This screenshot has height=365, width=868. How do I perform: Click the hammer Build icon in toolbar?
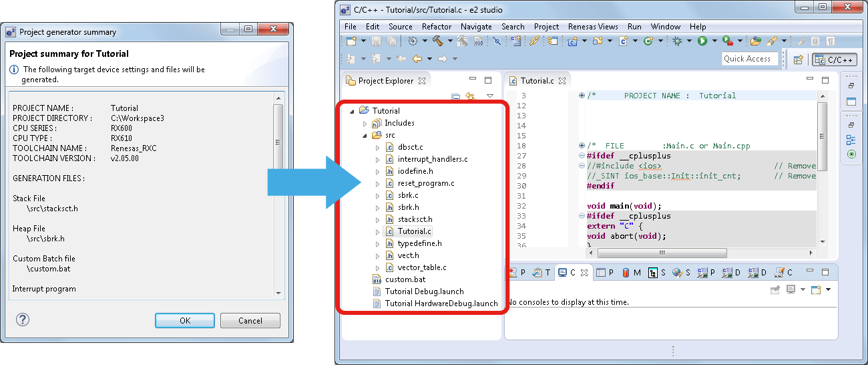(437, 41)
